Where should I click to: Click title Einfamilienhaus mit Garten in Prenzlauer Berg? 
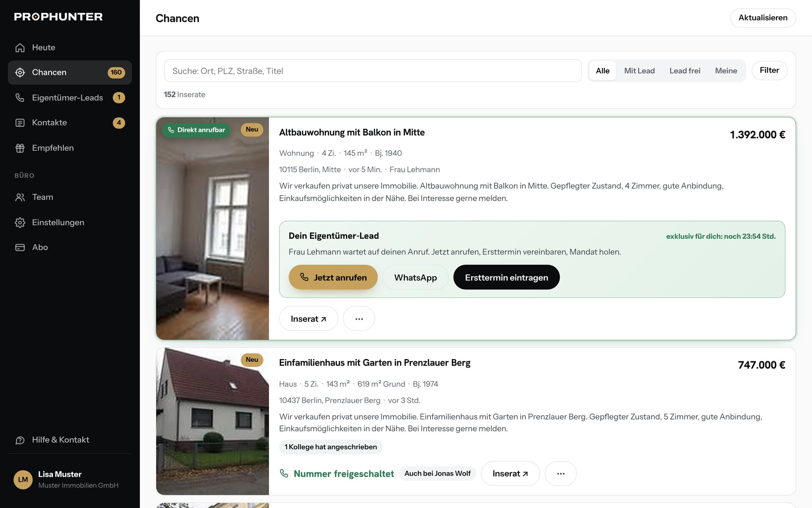375,363
